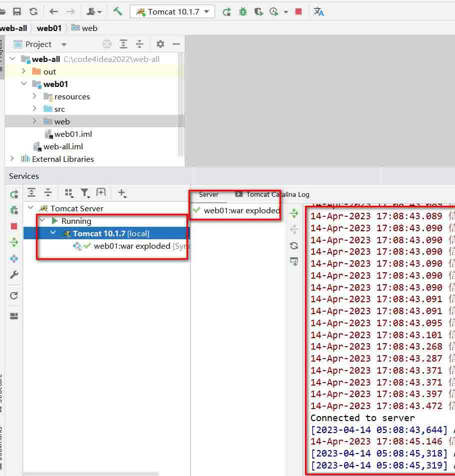The height and width of the screenshot is (476, 455).
Task: Click the refresh deployment icon beside log
Action: (294, 246)
